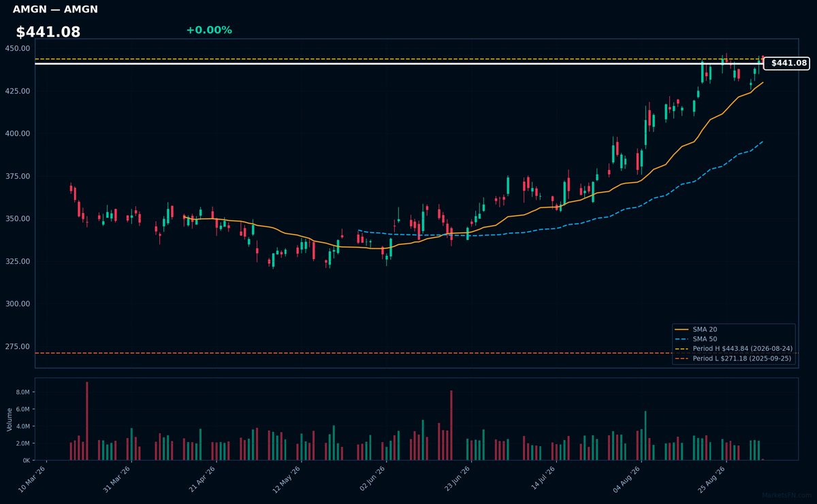Click the 400.00 price axis label

click(17, 133)
